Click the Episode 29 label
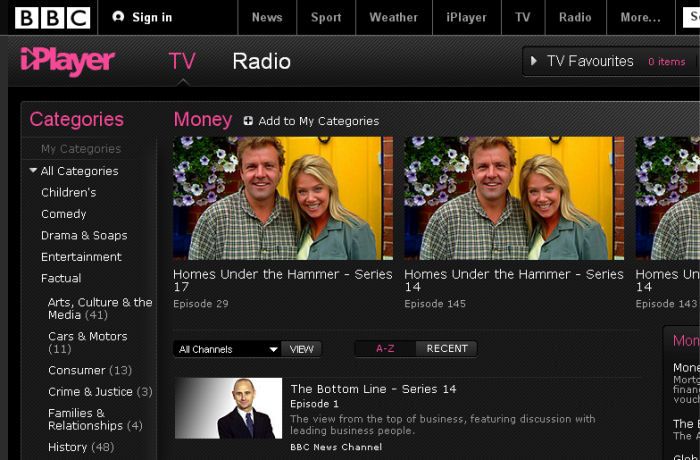 (200, 304)
